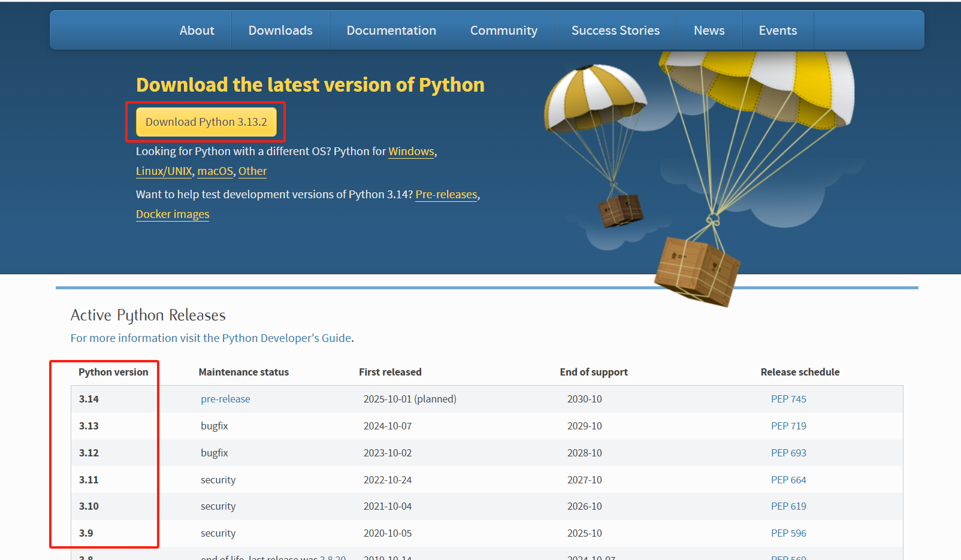Click the Maintenance status column header
The image size is (961, 560).
[x=244, y=372]
